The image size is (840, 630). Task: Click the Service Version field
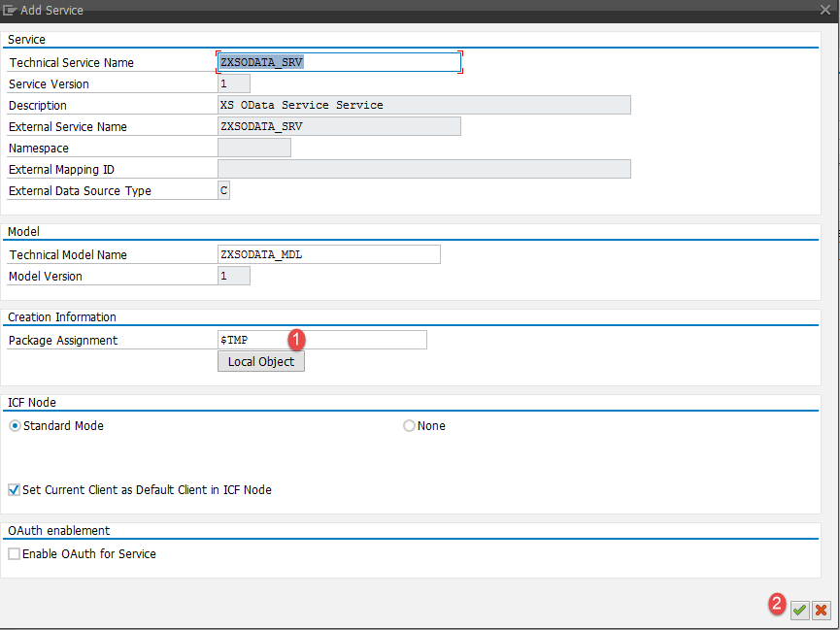[233, 83]
